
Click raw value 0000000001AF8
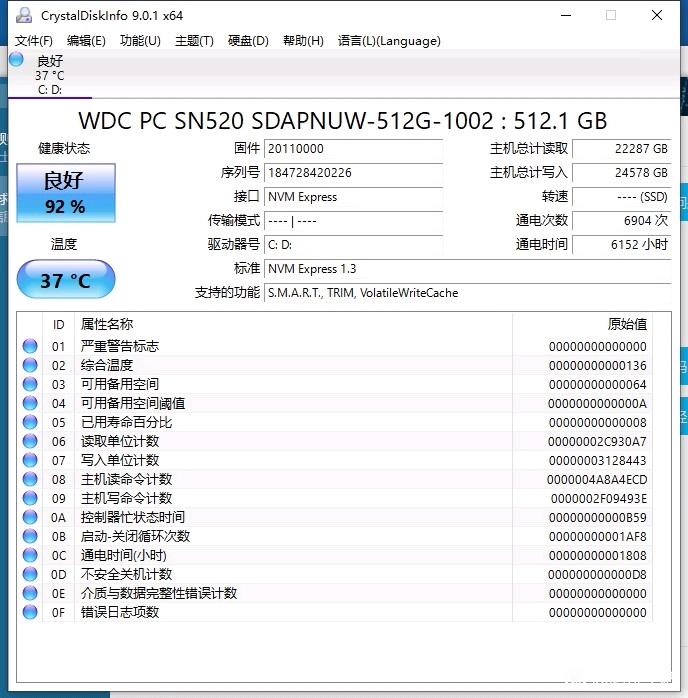[x=597, y=537]
